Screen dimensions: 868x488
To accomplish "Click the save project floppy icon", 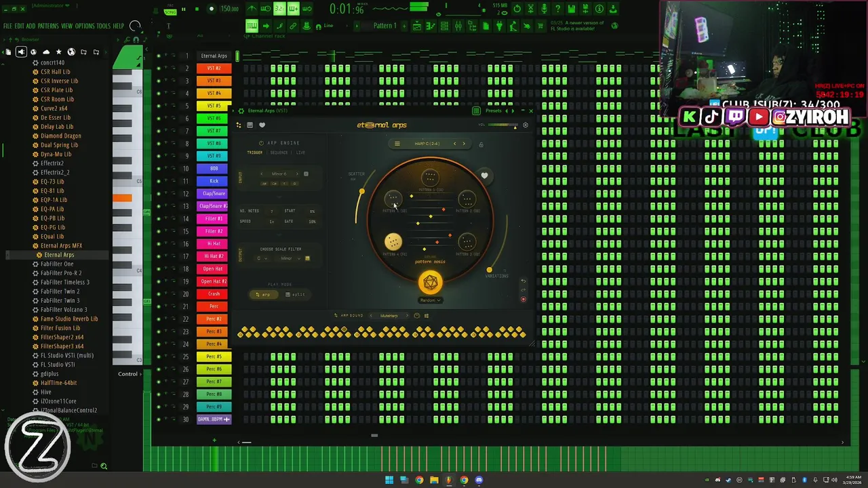I will click(x=572, y=9).
